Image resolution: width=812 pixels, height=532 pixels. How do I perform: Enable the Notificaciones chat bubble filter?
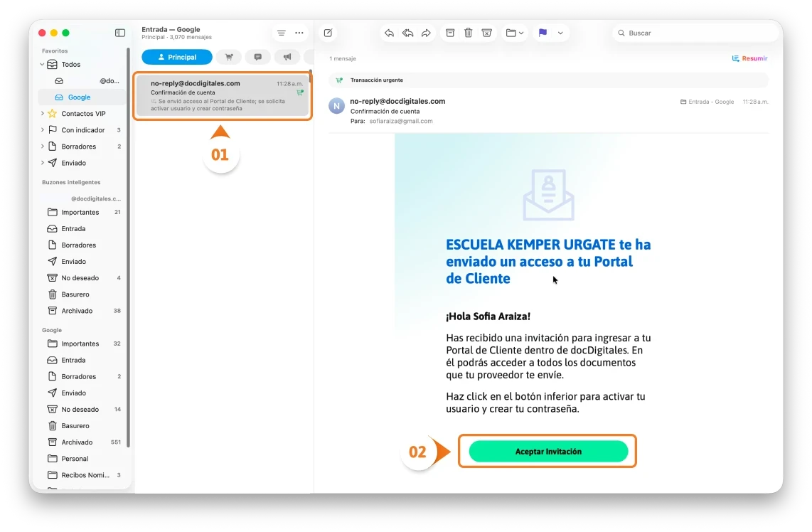click(257, 57)
